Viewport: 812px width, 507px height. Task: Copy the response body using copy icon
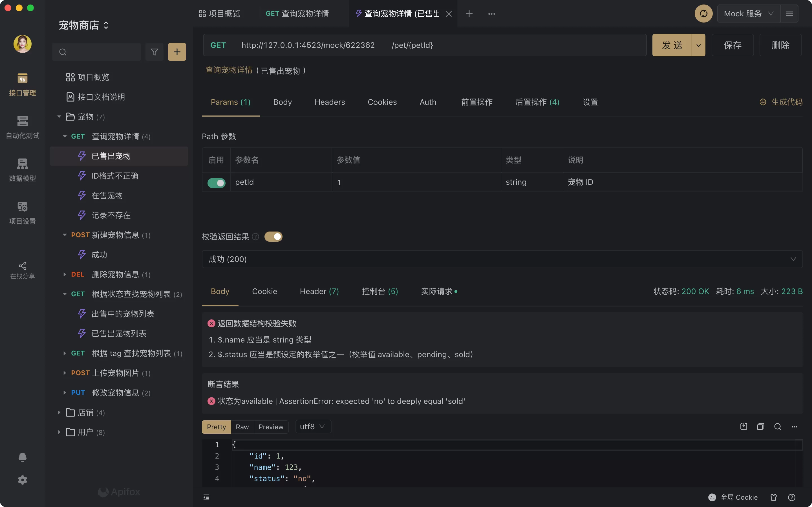pos(760,426)
